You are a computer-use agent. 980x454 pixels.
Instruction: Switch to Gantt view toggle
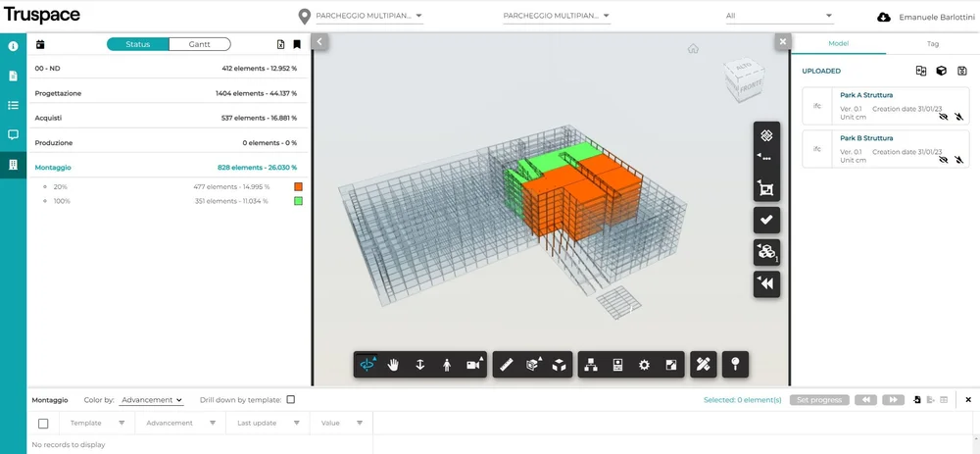tap(200, 44)
